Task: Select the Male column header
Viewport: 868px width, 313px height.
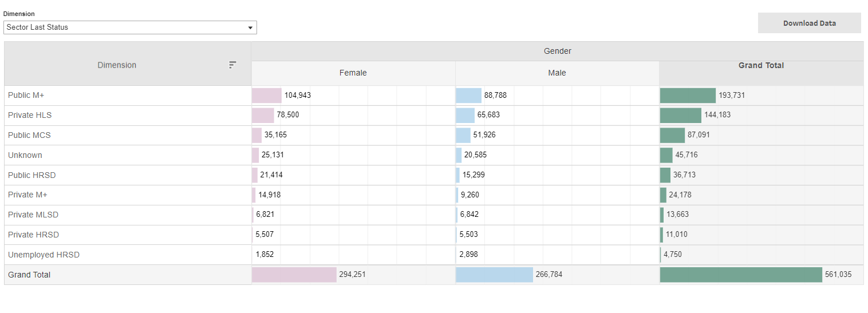Action: 557,73
